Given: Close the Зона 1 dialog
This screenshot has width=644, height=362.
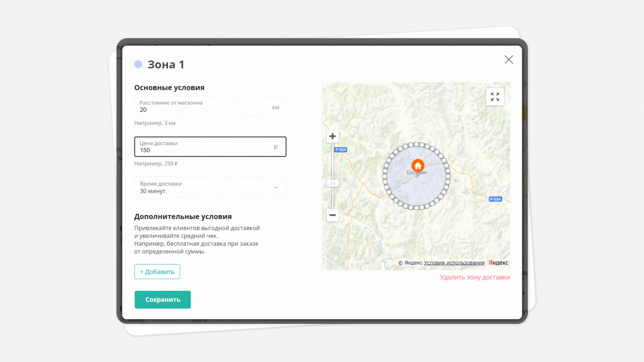Looking at the screenshot, I should (x=509, y=60).
